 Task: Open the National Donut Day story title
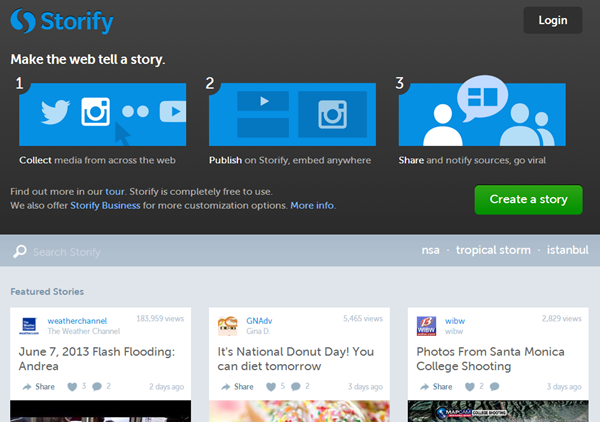click(x=295, y=359)
